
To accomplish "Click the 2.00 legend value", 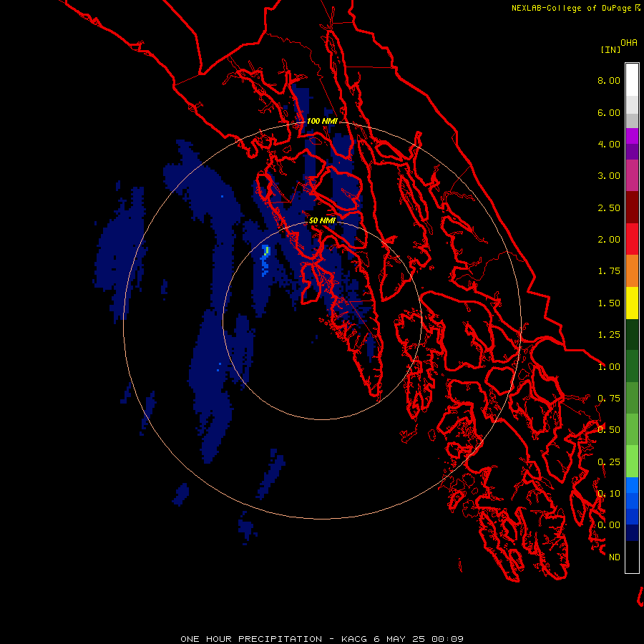I will 609,240.
